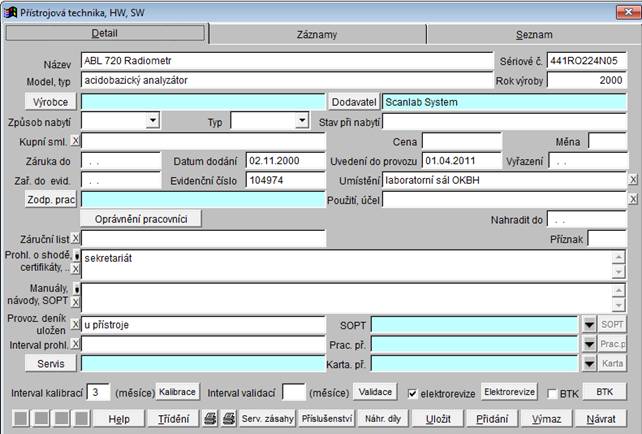
Task: Click into the Cena input field
Action: (x=461, y=141)
